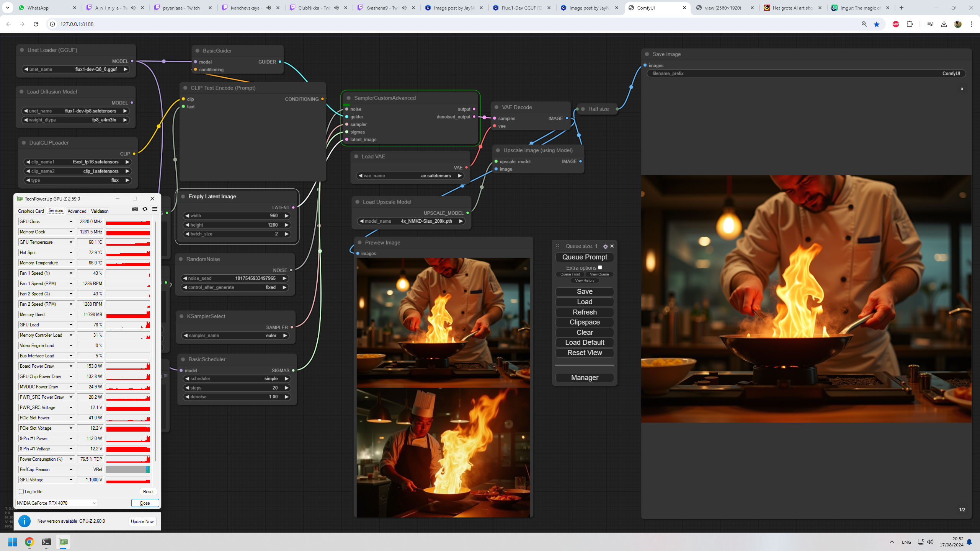This screenshot has width=980, height=551.
Task: Collapse the BasicGuider node dot
Action: (x=198, y=51)
